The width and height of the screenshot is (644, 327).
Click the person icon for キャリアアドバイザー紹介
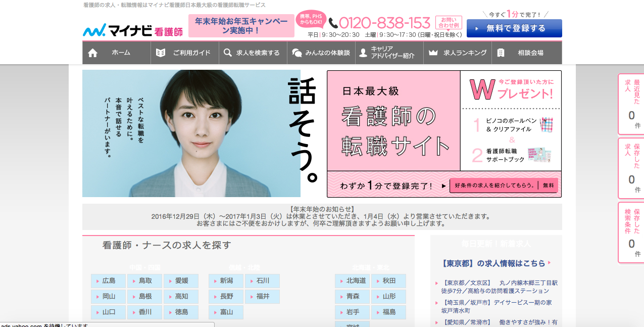(363, 53)
